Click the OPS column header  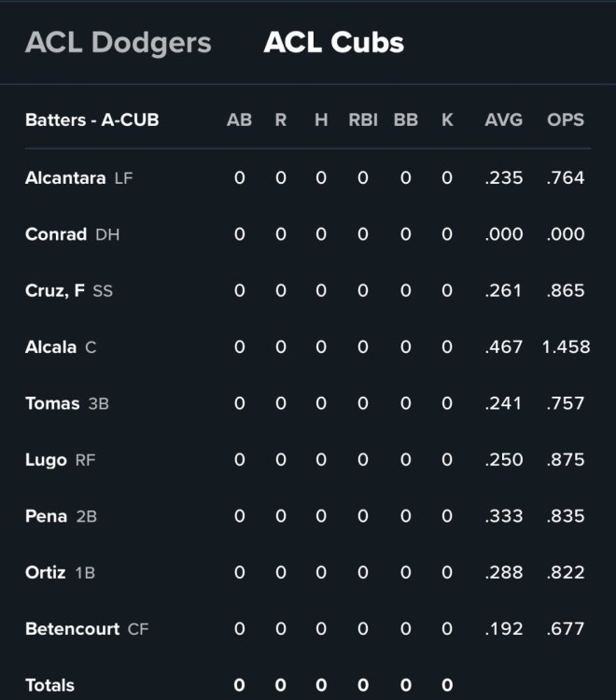566,119
